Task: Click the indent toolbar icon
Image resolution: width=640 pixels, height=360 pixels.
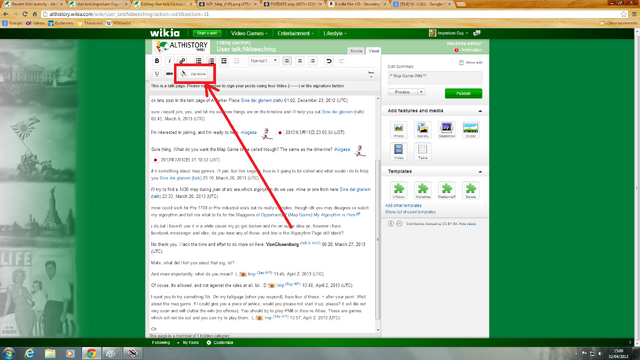Action: pyautogui.click(x=224, y=61)
